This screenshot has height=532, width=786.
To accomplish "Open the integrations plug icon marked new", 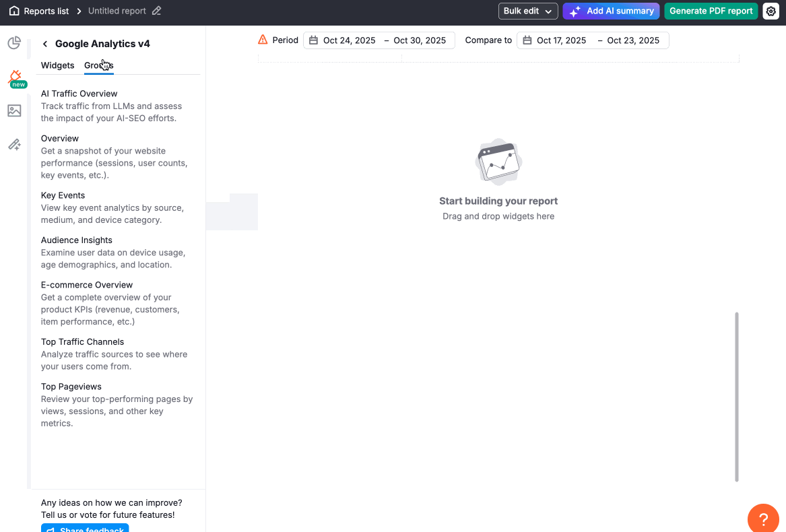I will 15,77.
